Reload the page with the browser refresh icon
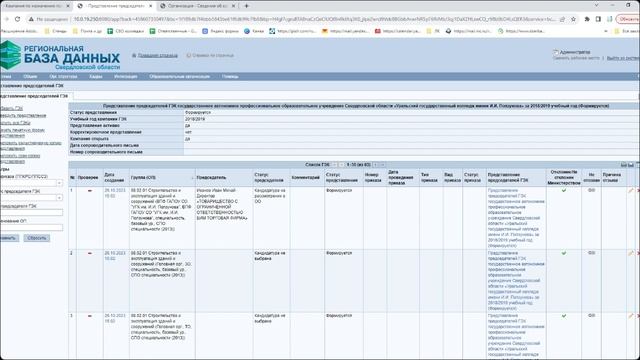 tap(18, 19)
